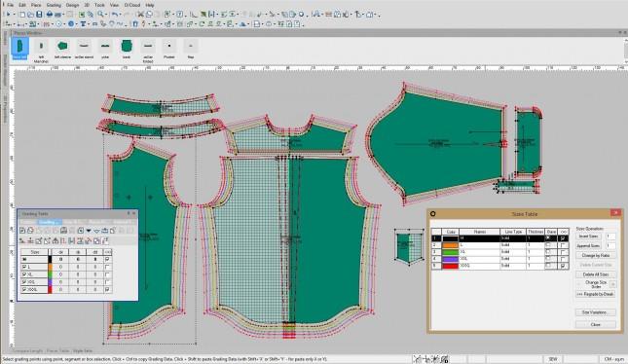Image resolution: width=628 pixels, height=364 pixels.
Task: Click the Delete All Sizes button
Action: pyautogui.click(x=596, y=274)
